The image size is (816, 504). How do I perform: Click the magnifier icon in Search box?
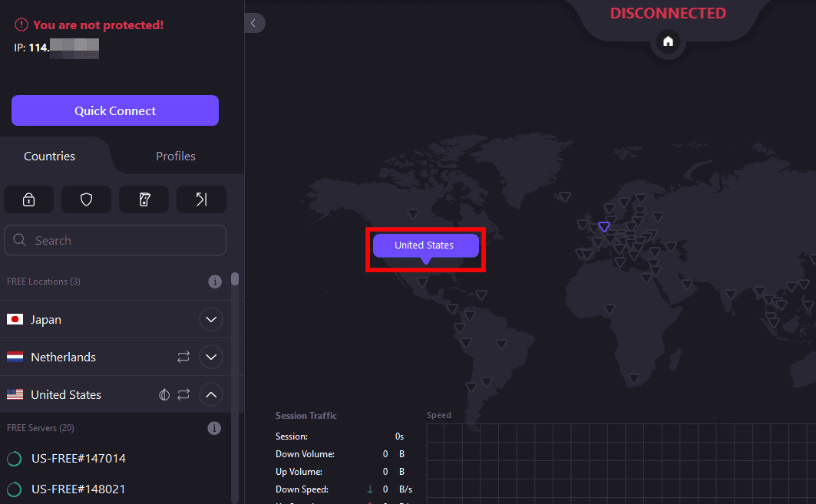(x=20, y=240)
